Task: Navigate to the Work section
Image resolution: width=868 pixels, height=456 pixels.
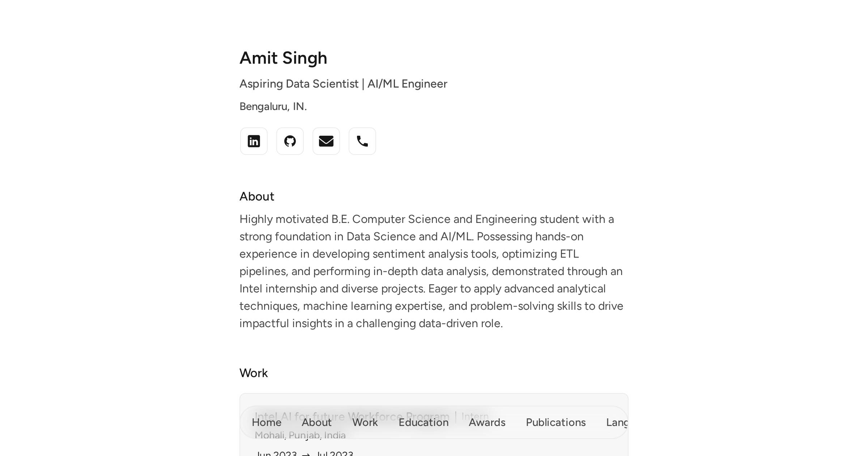Action: [365, 422]
